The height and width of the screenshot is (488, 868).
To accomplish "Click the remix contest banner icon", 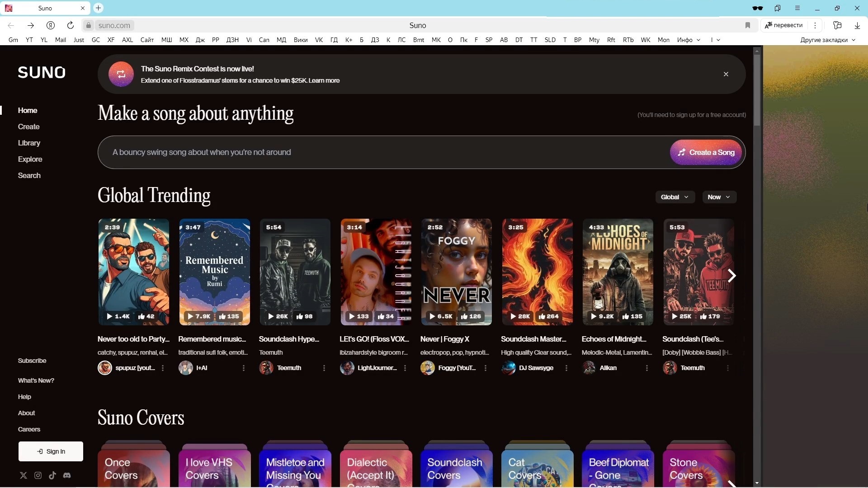I will [121, 74].
